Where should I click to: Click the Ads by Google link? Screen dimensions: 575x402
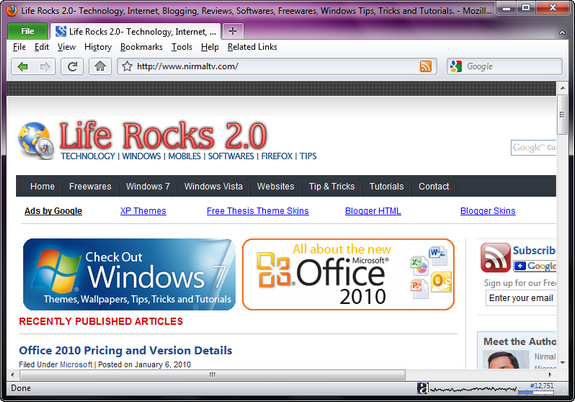coord(53,211)
